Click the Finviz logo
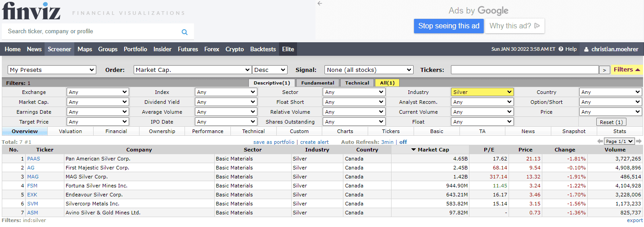Viewport: 644px width, 227px height. pos(31,11)
